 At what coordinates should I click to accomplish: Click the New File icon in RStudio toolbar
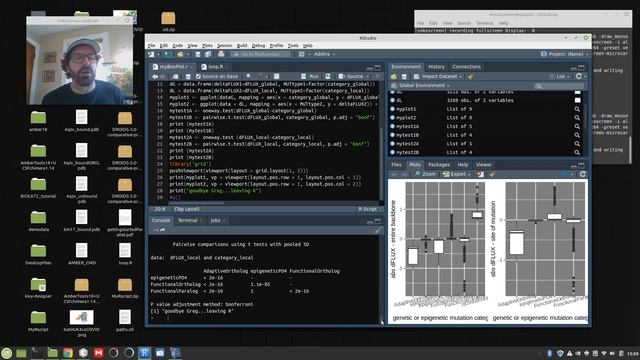pyautogui.click(x=151, y=54)
